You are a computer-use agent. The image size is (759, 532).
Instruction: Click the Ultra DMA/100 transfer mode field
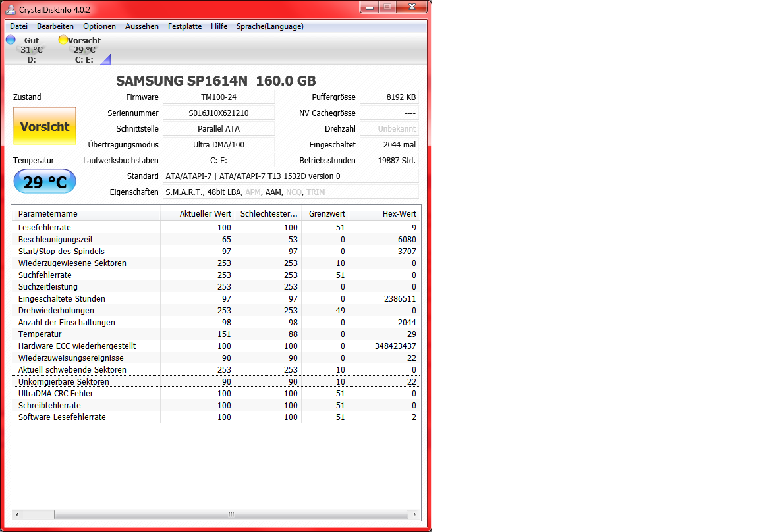(219, 145)
